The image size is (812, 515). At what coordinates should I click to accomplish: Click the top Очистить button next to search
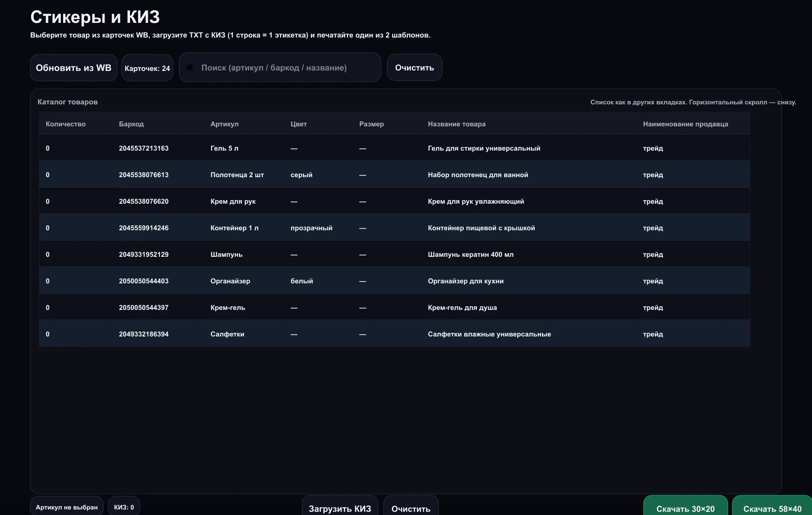click(415, 67)
